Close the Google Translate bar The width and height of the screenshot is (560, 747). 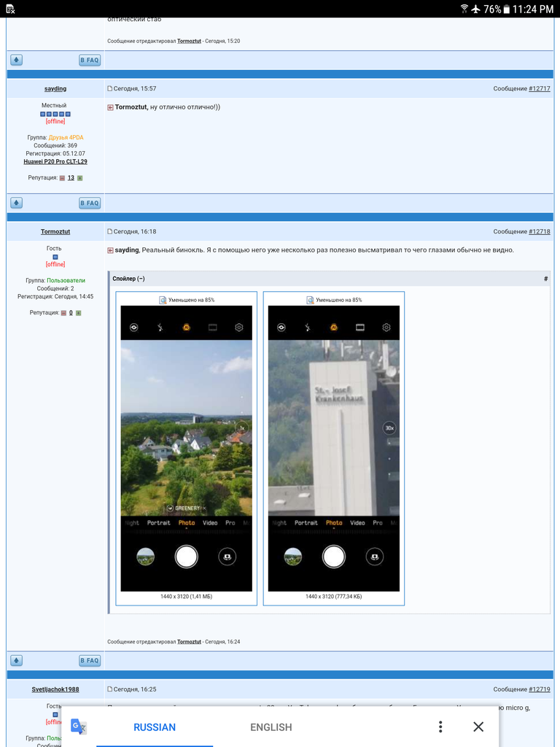click(478, 727)
